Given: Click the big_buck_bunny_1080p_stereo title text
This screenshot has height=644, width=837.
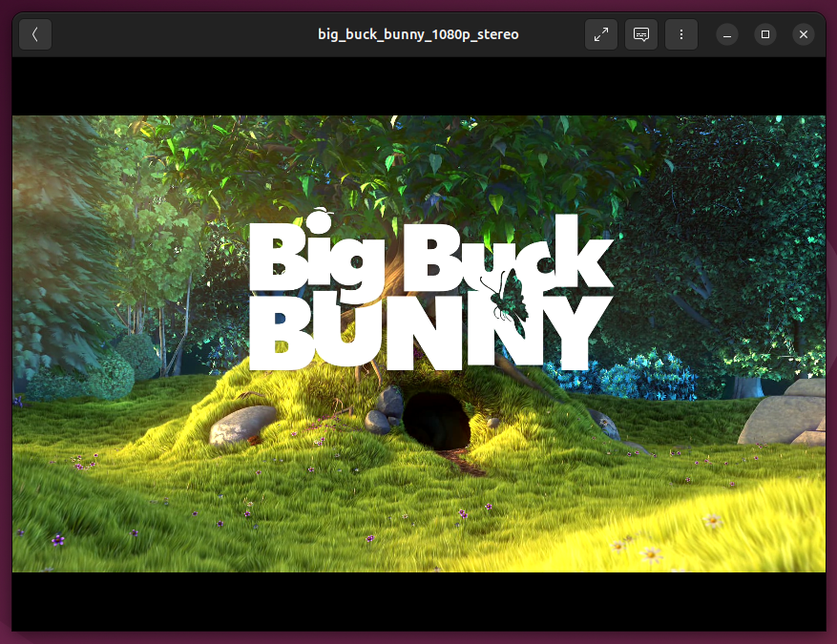Looking at the screenshot, I should click(418, 34).
